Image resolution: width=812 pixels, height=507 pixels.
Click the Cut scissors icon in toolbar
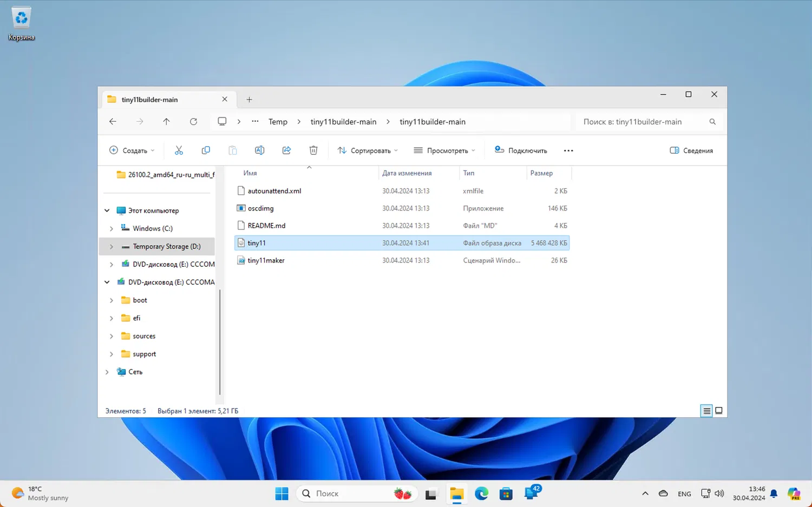click(179, 150)
